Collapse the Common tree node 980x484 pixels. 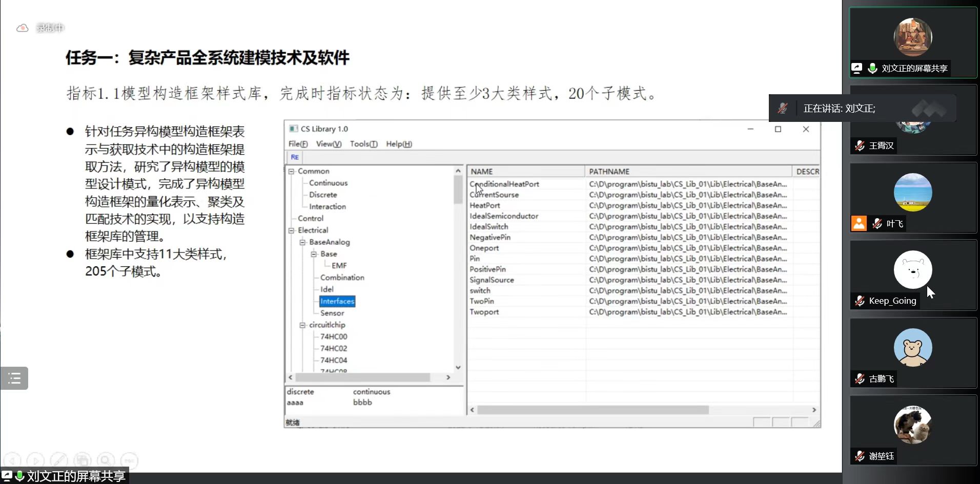(291, 172)
